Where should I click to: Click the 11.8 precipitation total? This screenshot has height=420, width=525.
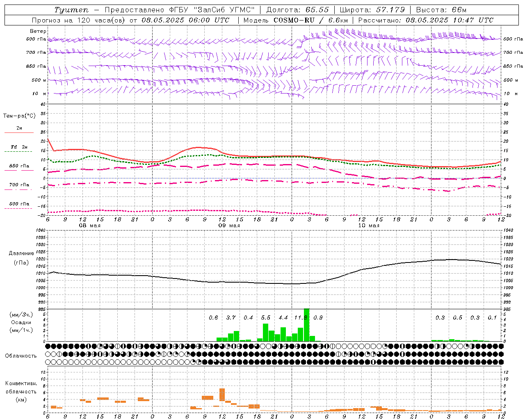coord(301,318)
